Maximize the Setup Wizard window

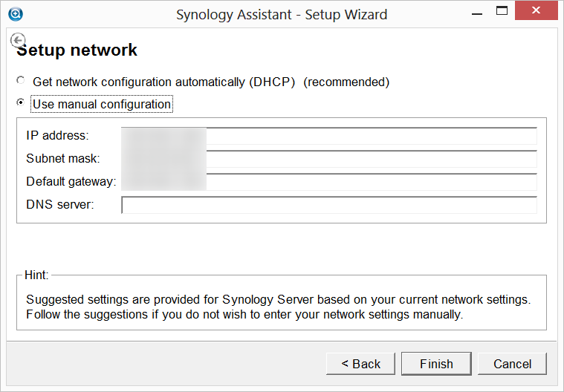[502, 11]
